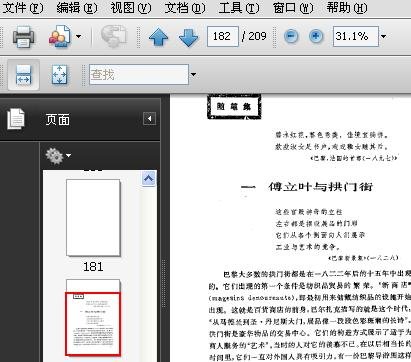Open the 窗口(W) menu
411x362 pixels.
click(293, 7)
